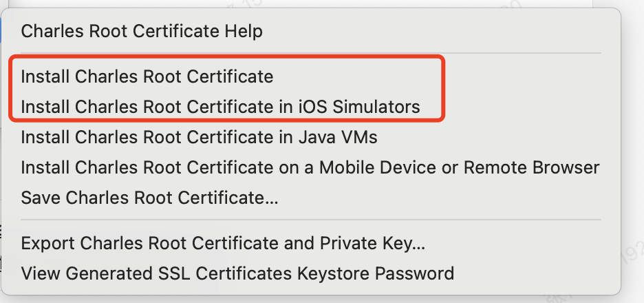Install Charles Root Certificate in Java VMs

coord(200,137)
